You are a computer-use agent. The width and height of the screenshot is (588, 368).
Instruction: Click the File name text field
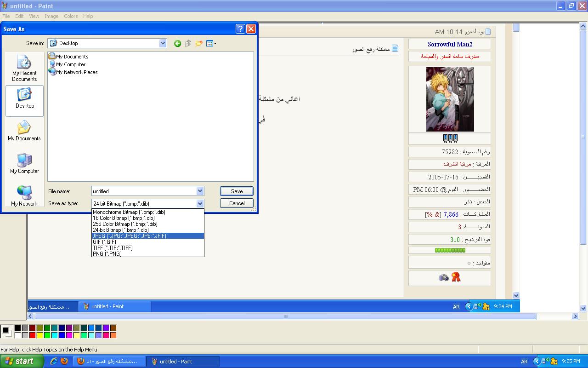pyautogui.click(x=144, y=191)
